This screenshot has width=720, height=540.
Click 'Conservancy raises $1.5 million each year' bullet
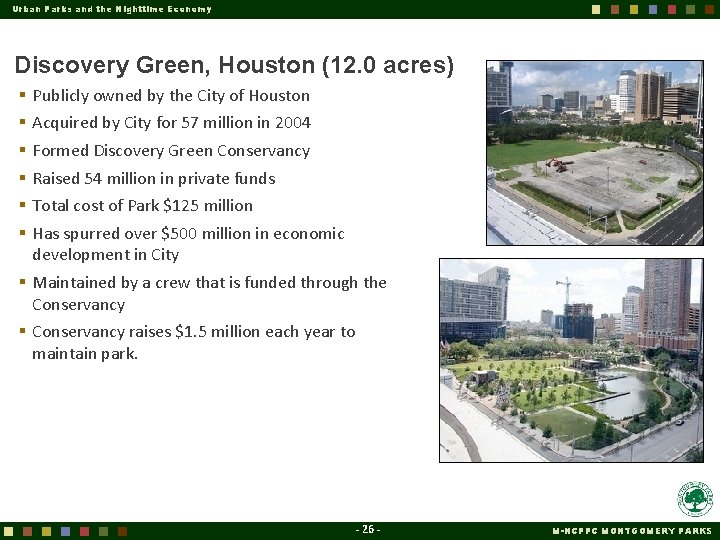[193, 343]
